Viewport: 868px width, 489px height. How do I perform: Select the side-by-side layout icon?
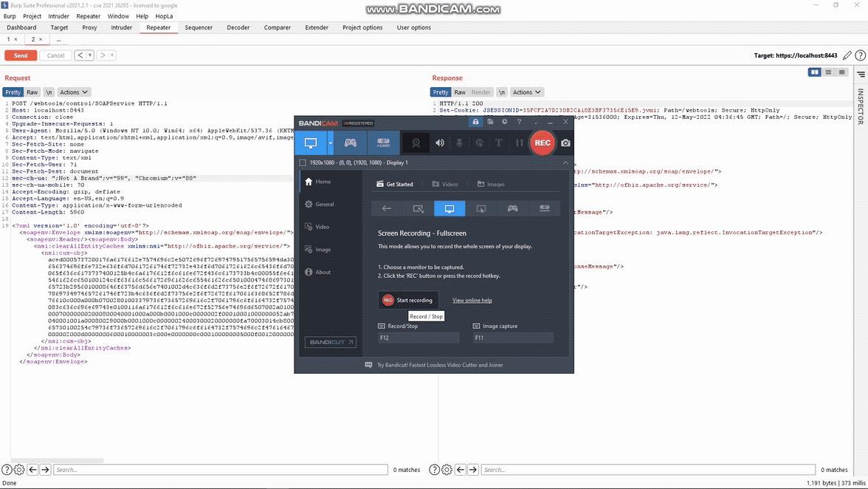[x=814, y=72]
